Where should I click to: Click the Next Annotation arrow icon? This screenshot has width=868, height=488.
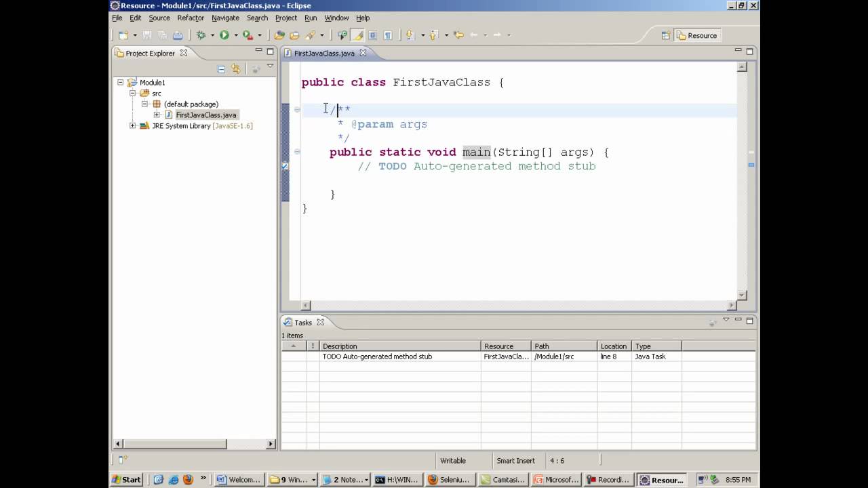tap(410, 35)
